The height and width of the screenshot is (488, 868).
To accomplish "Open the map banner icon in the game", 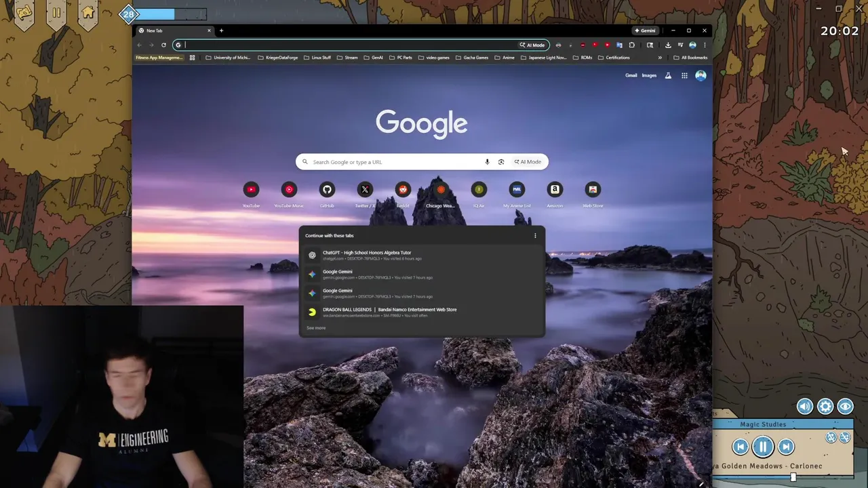I will 24,12.
